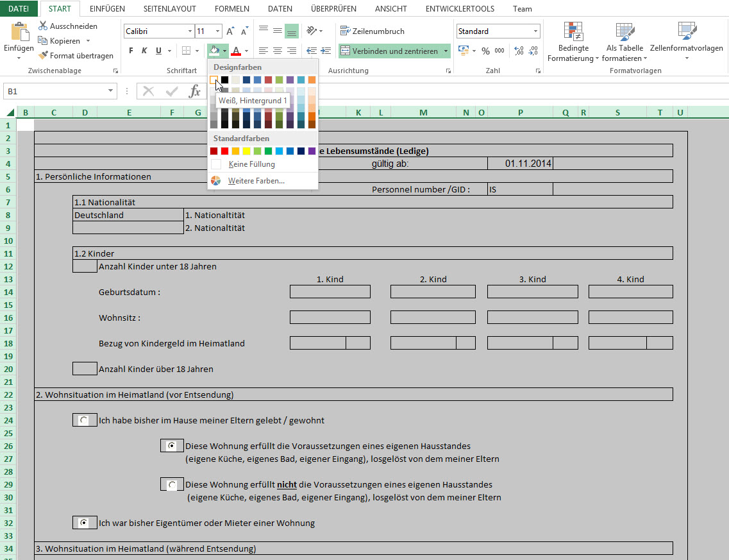Align text left in cell
Viewport: 729px width, 560px height.
[263, 51]
